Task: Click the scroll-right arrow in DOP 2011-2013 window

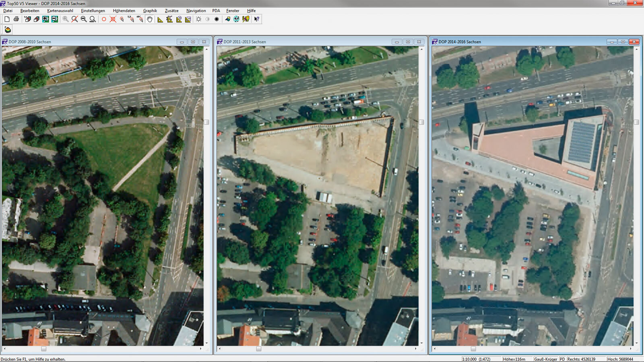Action: [416, 349]
